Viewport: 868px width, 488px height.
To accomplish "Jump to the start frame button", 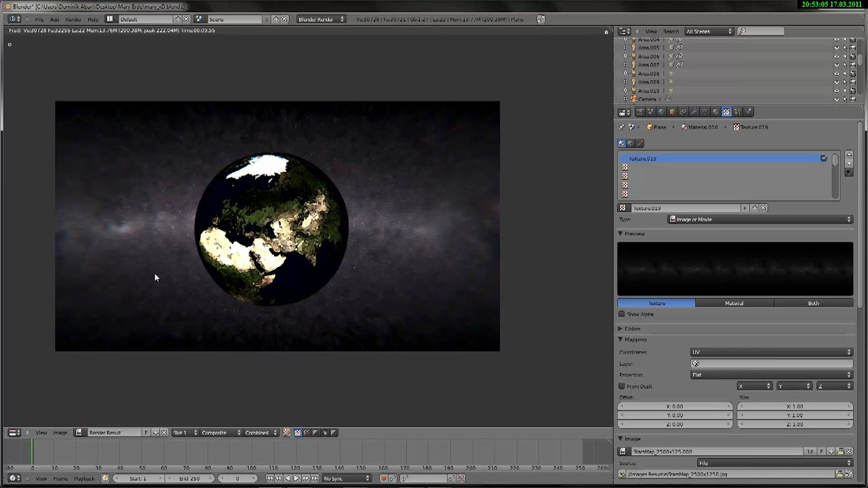I will click(269, 478).
